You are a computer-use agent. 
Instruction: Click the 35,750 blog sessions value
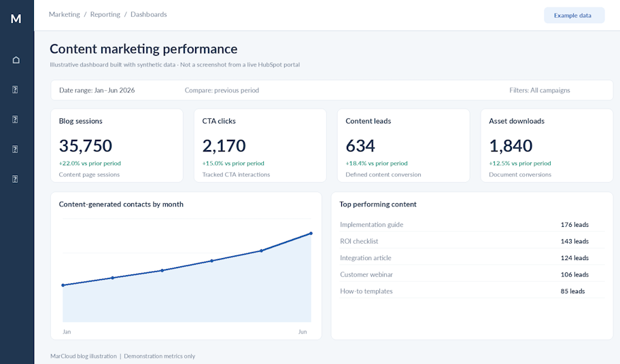pos(86,146)
